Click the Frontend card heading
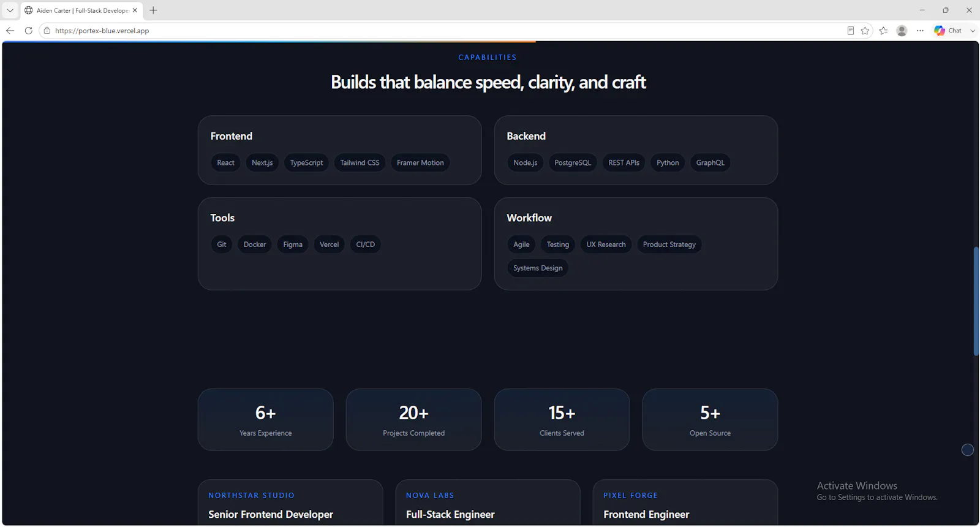 tap(231, 136)
